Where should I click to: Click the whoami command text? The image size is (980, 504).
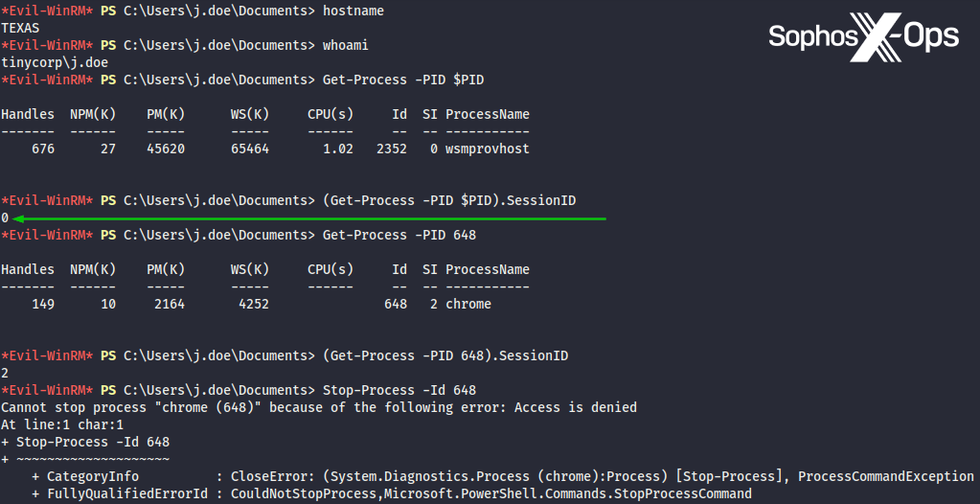point(346,45)
